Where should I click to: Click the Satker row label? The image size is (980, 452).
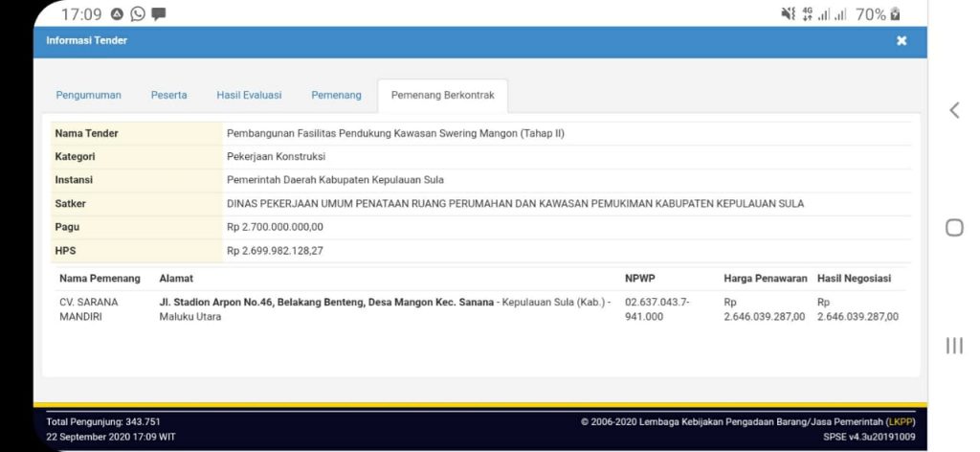click(71, 203)
